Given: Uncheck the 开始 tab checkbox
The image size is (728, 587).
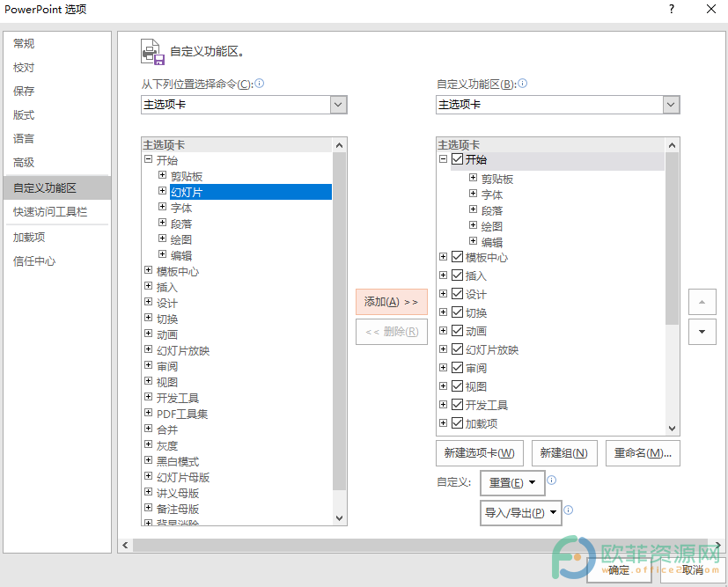Looking at the screenshot, I should tap(458, 159).
